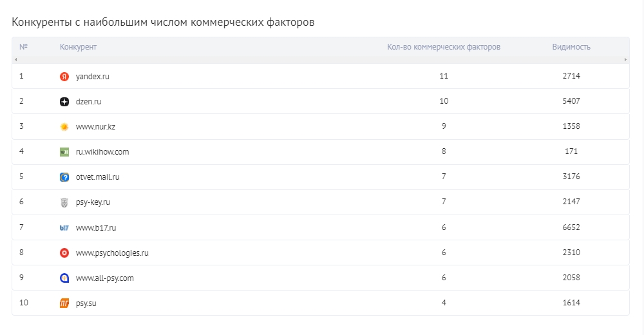Select visibility value 1614 for psy.su
This screenshot has width=644, height=335.
571,303
